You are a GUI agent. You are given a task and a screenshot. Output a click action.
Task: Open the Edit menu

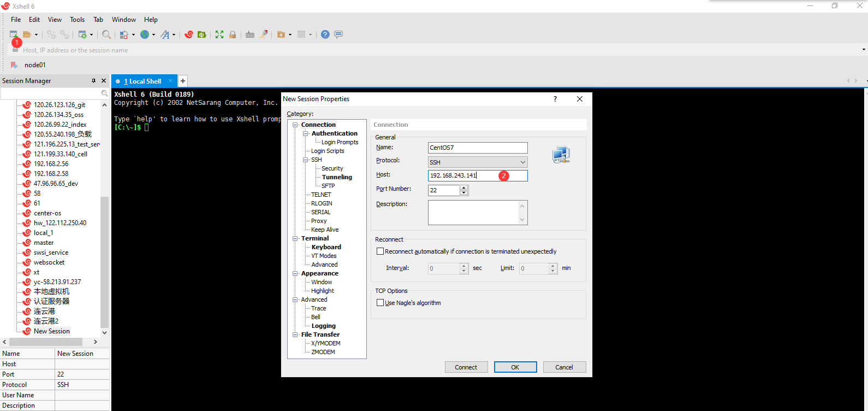tap(34, 20)
